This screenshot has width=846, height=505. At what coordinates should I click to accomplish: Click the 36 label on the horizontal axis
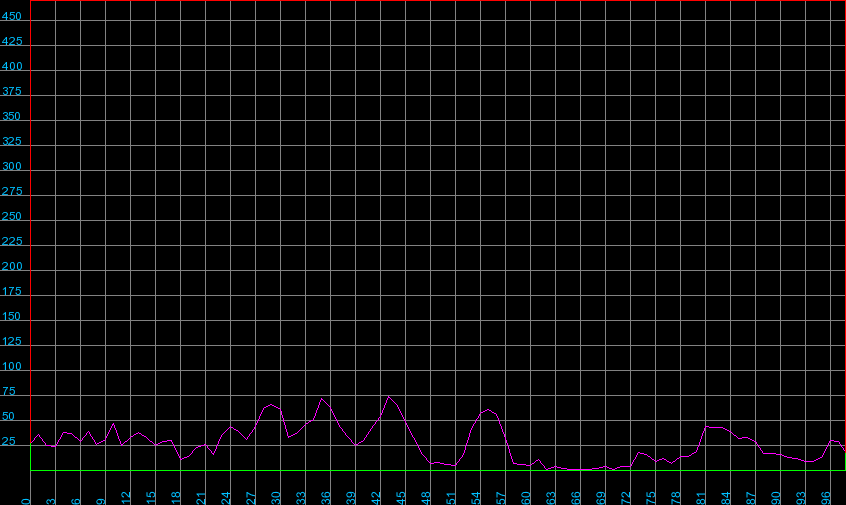click(326, 498)
